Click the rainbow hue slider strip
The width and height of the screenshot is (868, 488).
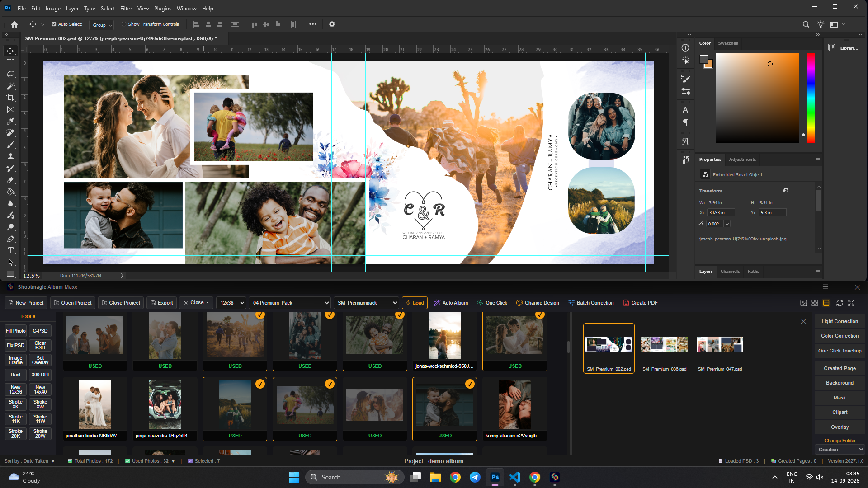click(811, 98)
